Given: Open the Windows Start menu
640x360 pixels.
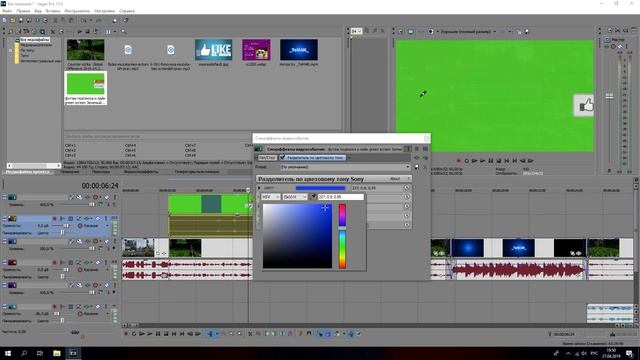Looking at the screenshot, I should pos(8,353).
